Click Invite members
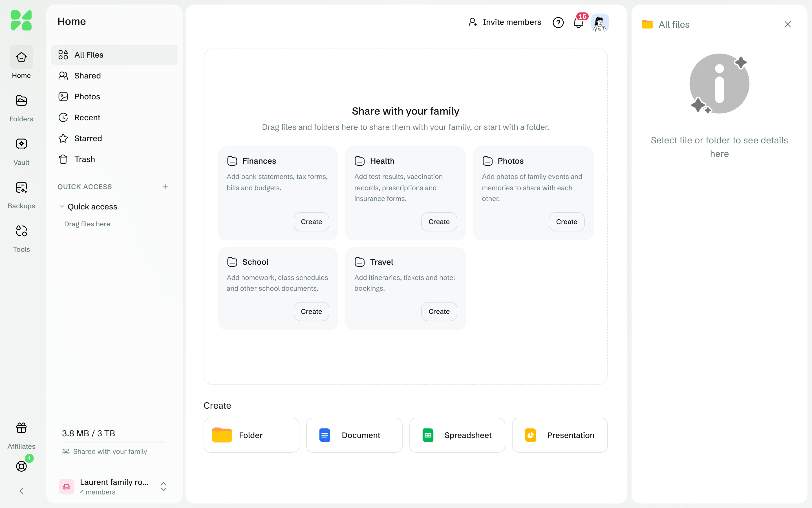The height and width of the screenshot is (508, 812). pyautogui.click(x=505, y=22)
